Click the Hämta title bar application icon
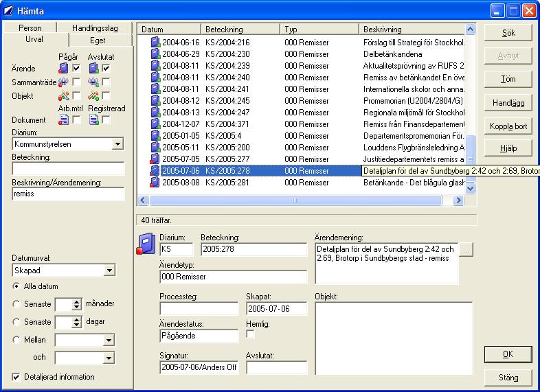Viewport: 540px width, 392px height. coord(9,11)
